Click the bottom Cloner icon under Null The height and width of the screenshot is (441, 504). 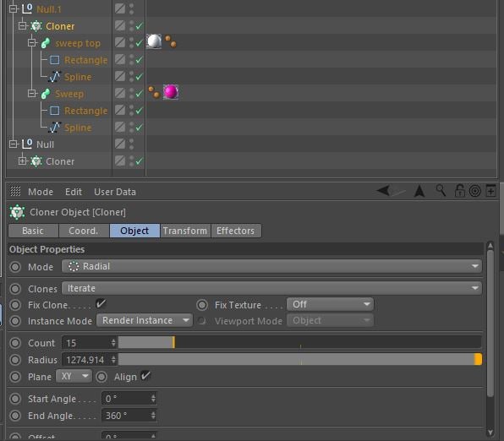click(x=36, y=161)
